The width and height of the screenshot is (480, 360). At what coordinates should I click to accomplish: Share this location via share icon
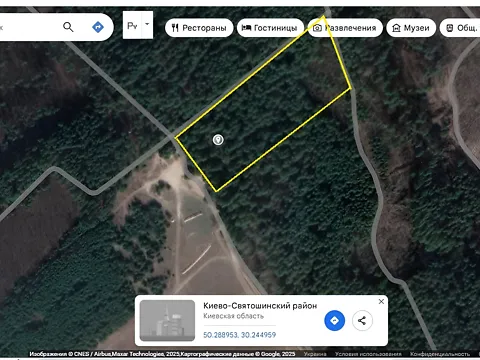click(x=362, y=320)
